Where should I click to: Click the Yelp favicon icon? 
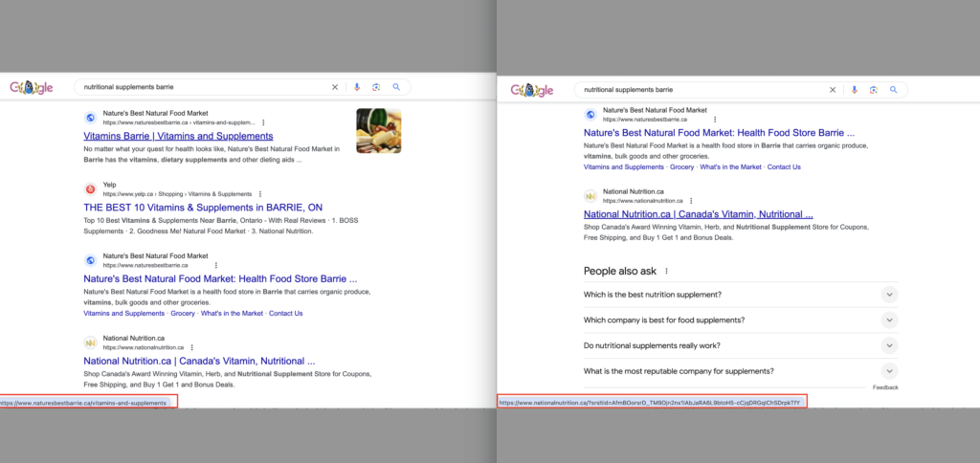tap(90, 189)
